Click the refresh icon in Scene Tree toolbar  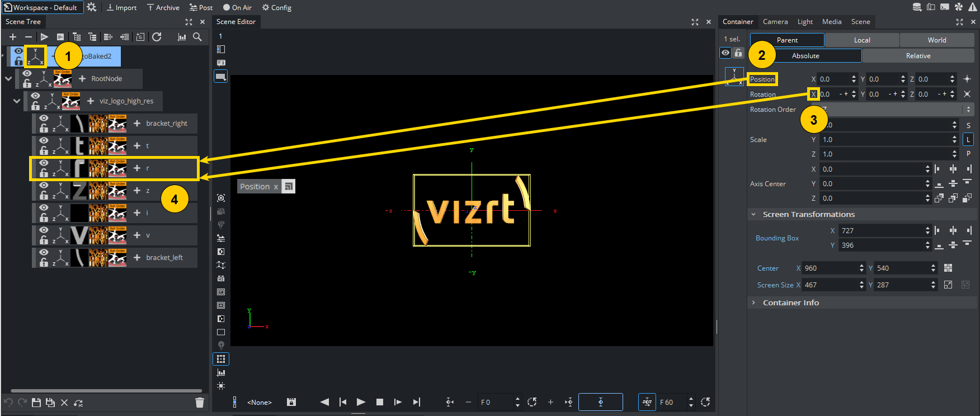157,37
